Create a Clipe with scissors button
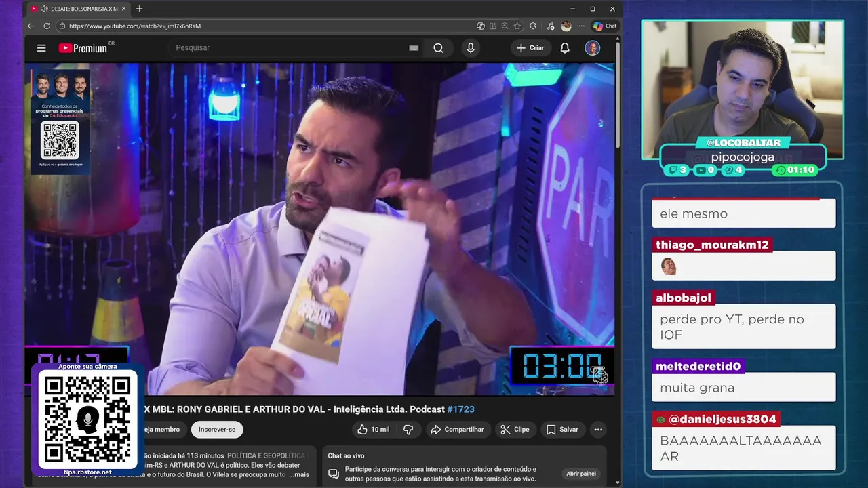The image size is (868, 488). coord(515,430)
